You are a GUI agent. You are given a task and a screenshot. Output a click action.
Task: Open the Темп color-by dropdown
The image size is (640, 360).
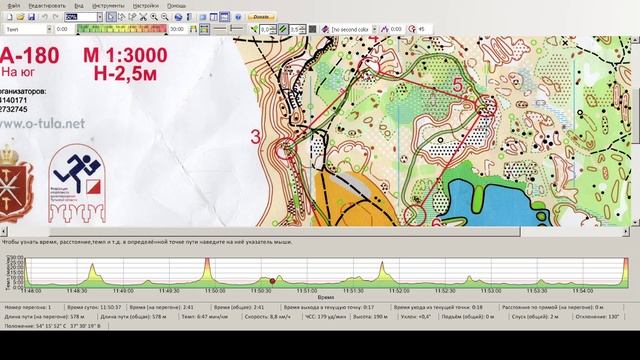49,29
